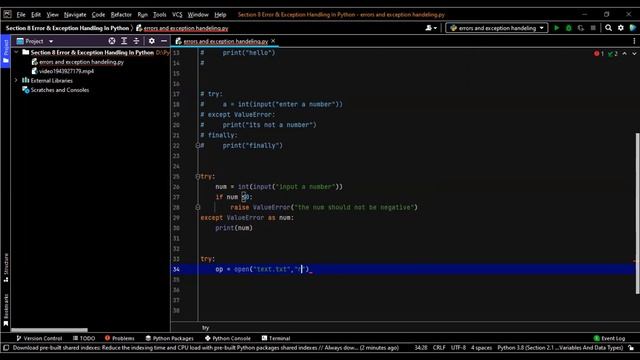The width and height of the screenshot is (640, 360).
Task: Open Structure tool window on left edge
Action: (x=5, y=267)
